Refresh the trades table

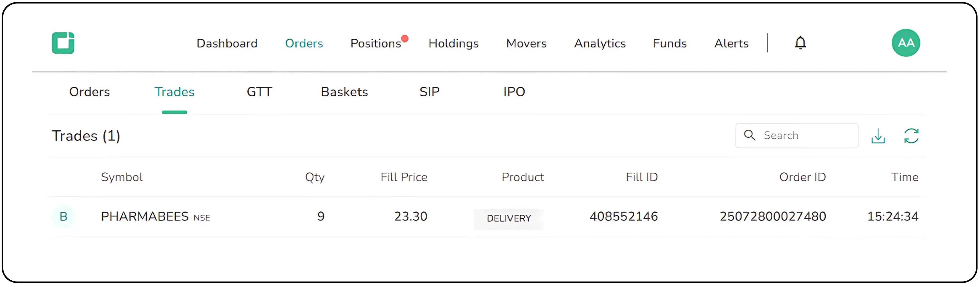[911, 136]
